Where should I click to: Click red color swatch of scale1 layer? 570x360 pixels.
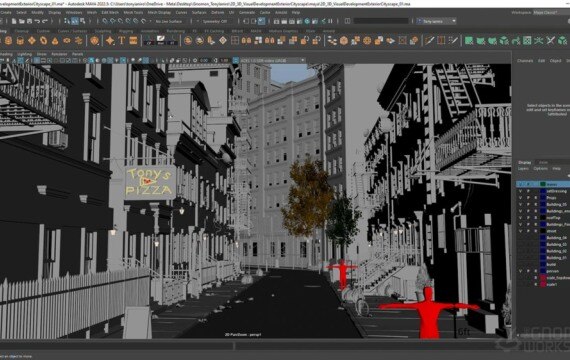click(x=543, y=284)
